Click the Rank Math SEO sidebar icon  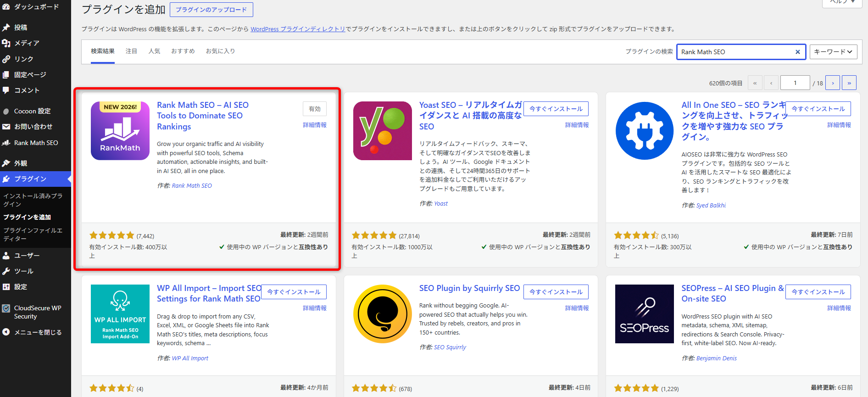click(x=6, y=143)
